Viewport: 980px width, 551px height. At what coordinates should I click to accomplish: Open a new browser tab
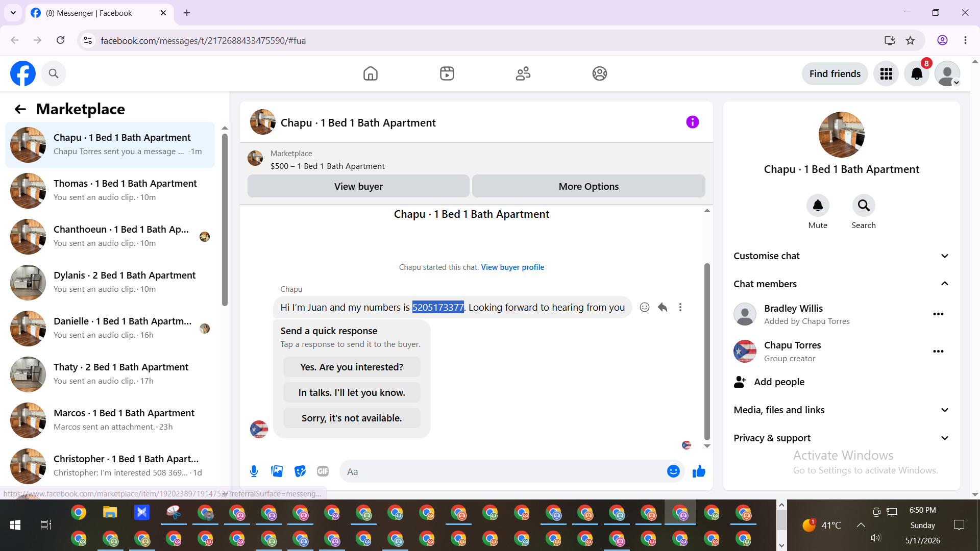[x=187, y=13]
